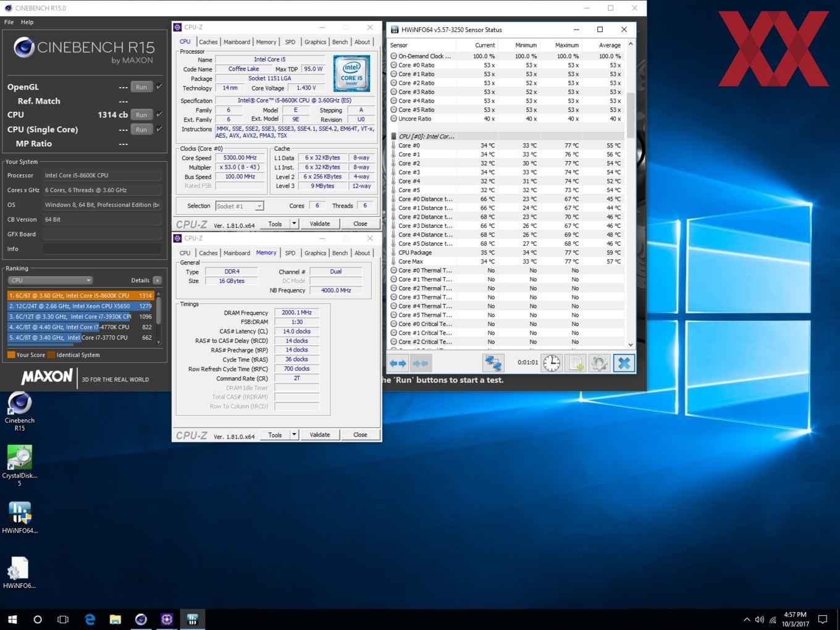The image size is (840, 630).
Task: Open Tools dropdown arrow in bottom CPU-Z
Action: coord(294,435)
